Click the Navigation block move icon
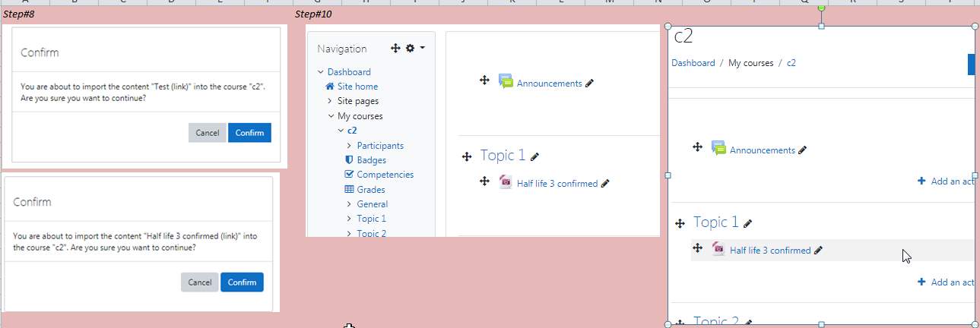 click(395, 48)
